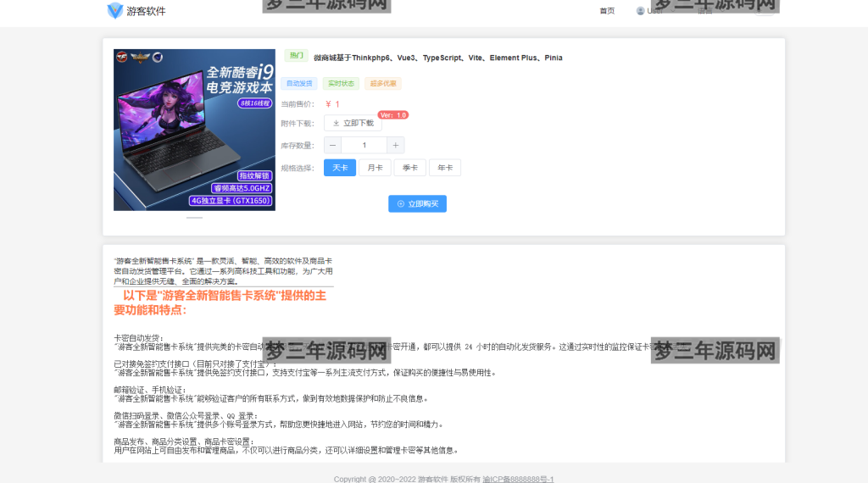Image resolution: width=868 pixels, height=483 pixels.
Task: Click the 附件下载 label
Action: tap(298, 124)
